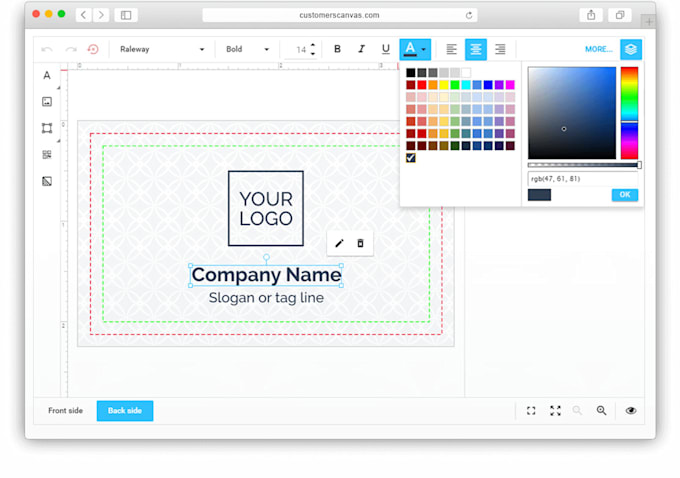This screenshot has height=478, width=680.
Task: Open a new browser tab with plus
Action: pos(649,22)
